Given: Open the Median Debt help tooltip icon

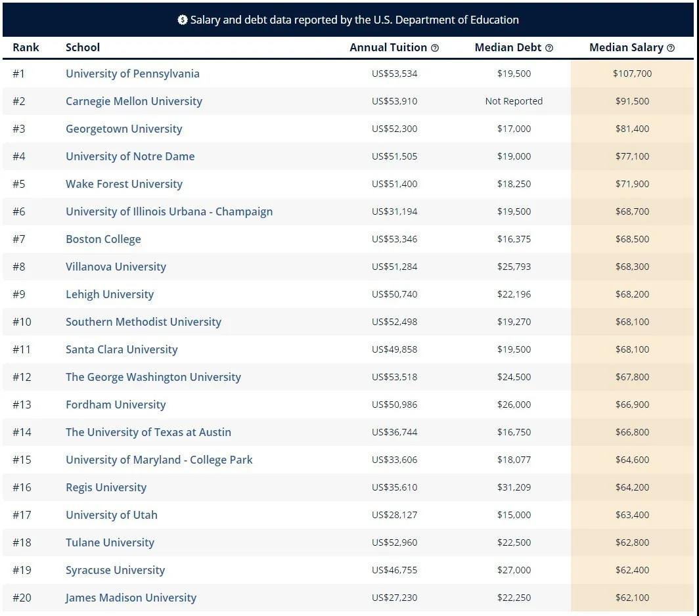Looking at the screenshot, I should coord(549,48).
